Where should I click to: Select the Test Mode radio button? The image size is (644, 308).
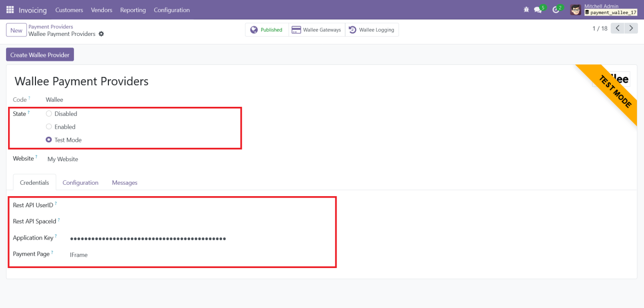coord(49,140)
